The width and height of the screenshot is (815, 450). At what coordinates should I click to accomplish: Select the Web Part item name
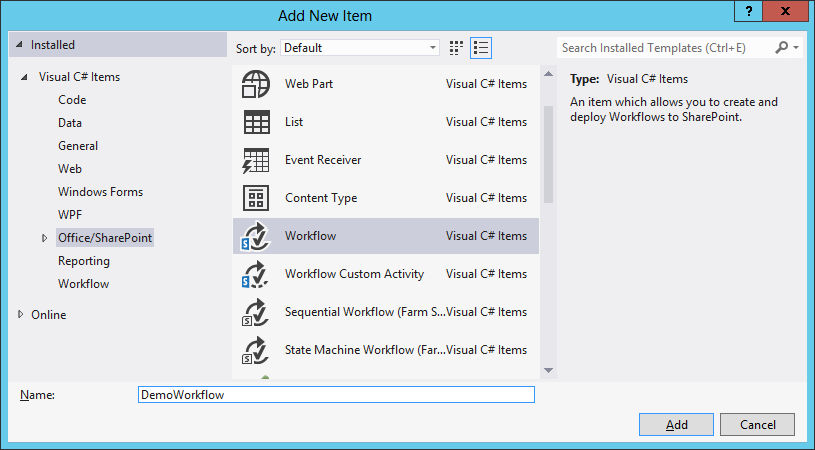(309, 84)
